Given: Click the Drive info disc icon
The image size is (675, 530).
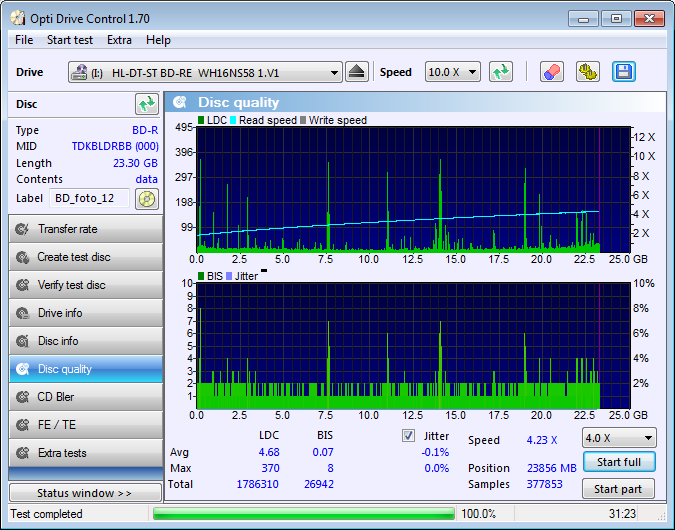Looking at the screenshot, I should click(x=22, y=313).
